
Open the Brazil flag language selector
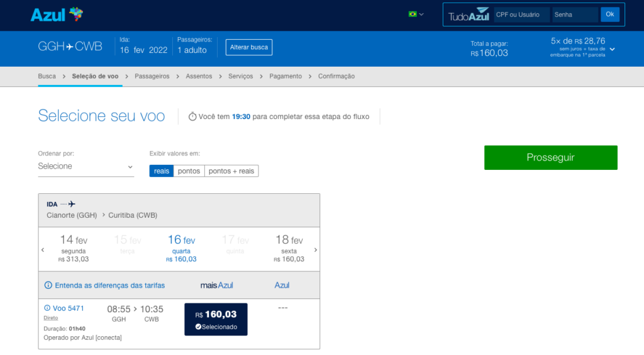click(416, 14)
